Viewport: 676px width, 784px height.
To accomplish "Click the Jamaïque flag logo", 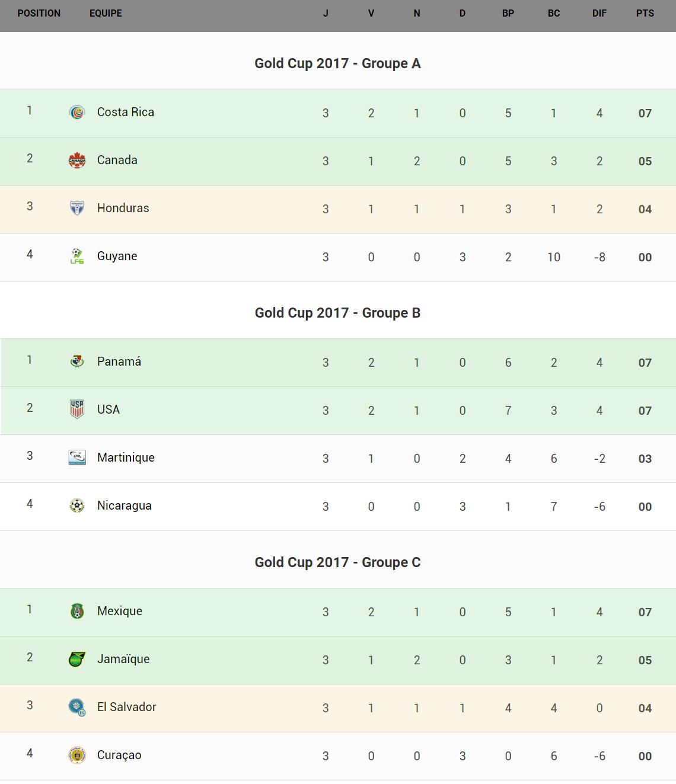I will [77, 659].
